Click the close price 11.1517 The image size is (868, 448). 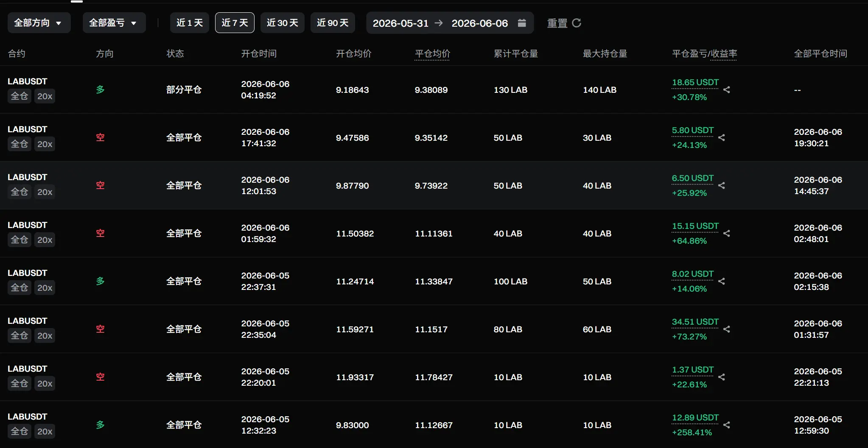[x=431, y=329]
